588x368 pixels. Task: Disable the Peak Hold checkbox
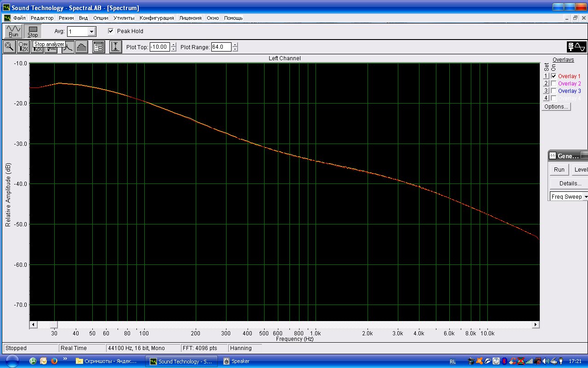(x=111, y=31)
